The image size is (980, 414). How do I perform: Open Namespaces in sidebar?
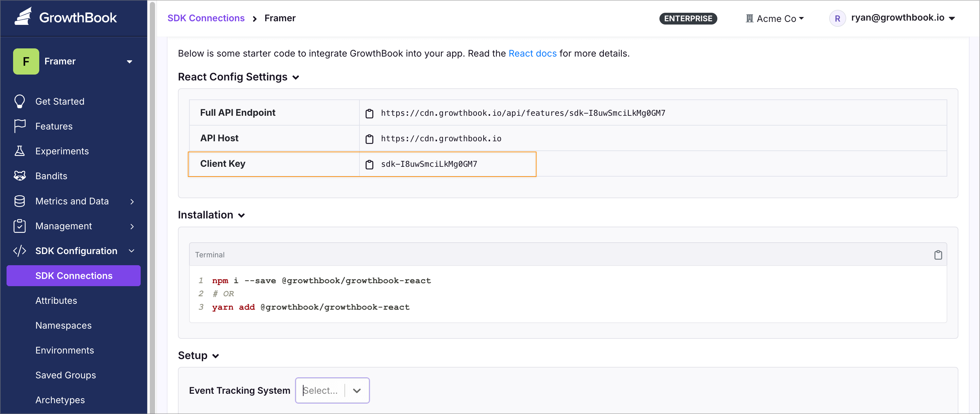(63, 325)
